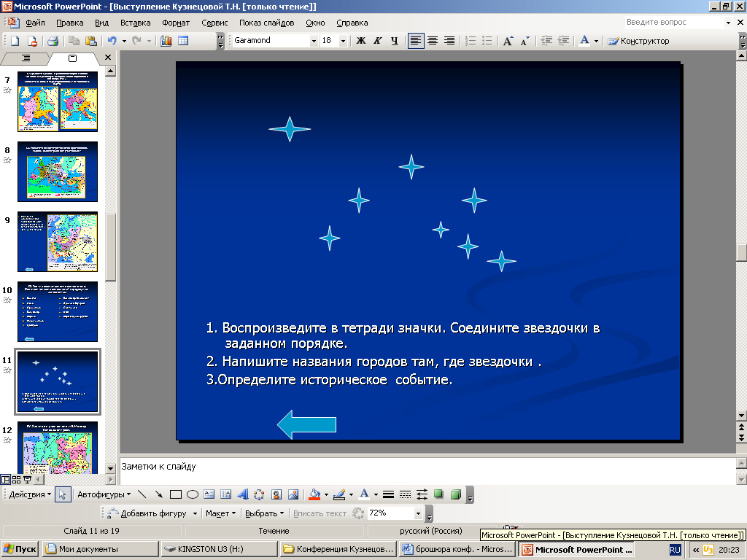747x560 pixels.
Task: Insert a picture from file icon
Action: pos(293,494)
